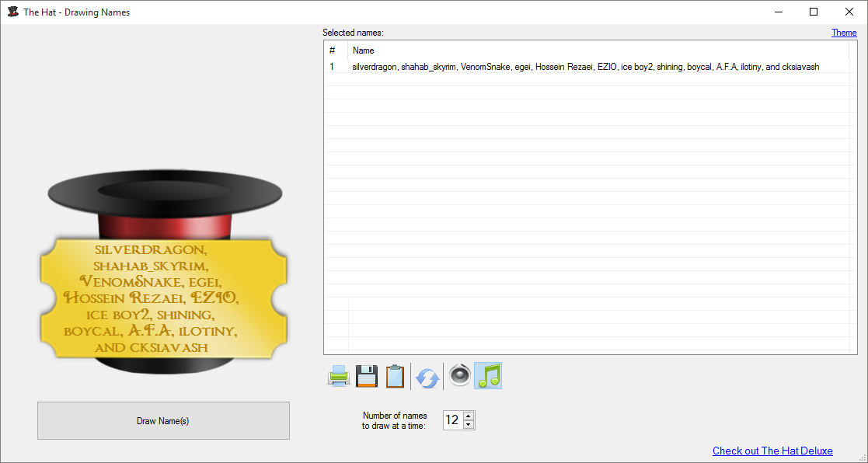
Task: Click the number of names input field
Action: [x=451, y=420]
